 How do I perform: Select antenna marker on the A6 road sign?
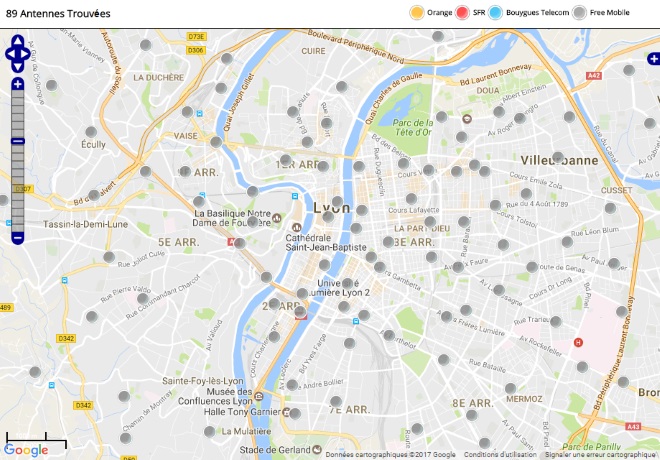pyautogui.click(x=240, y=243)
